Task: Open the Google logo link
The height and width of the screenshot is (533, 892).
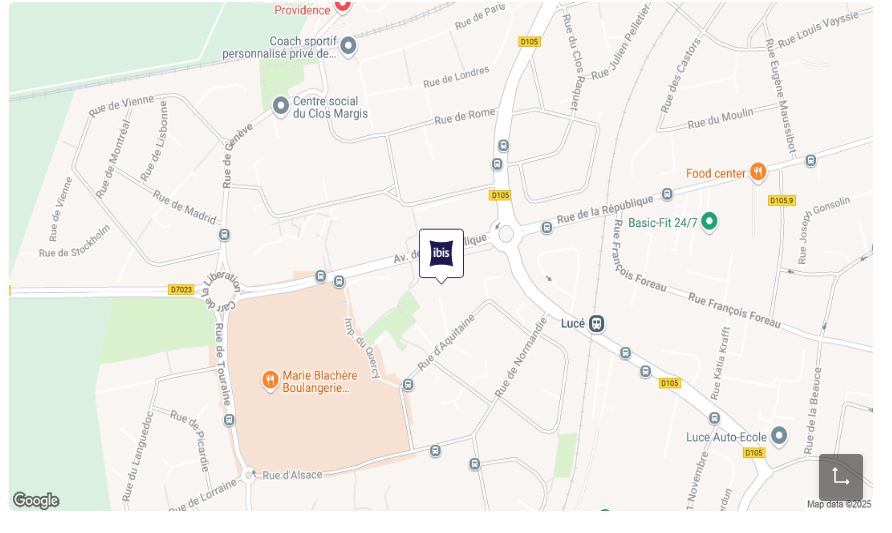Action: click(x=36, y=500)
